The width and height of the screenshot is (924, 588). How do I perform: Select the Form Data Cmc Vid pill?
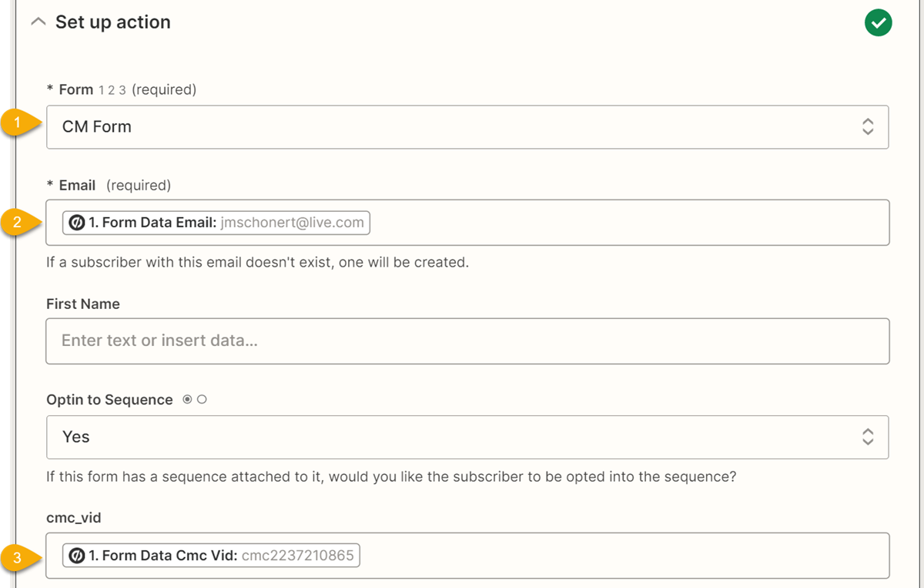click(211, 556)
